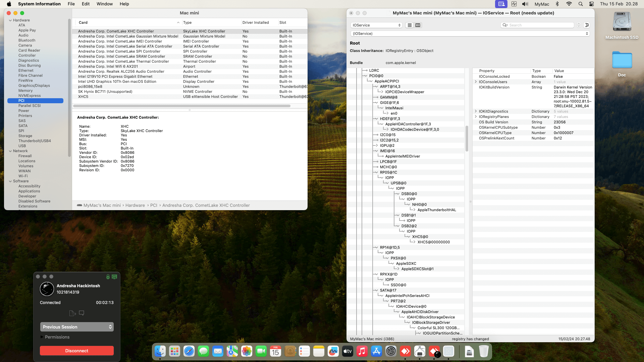The width and height of the screenshot is (644, 362).
Task: Launch Safari from the Dock
Action: (189, 351)
